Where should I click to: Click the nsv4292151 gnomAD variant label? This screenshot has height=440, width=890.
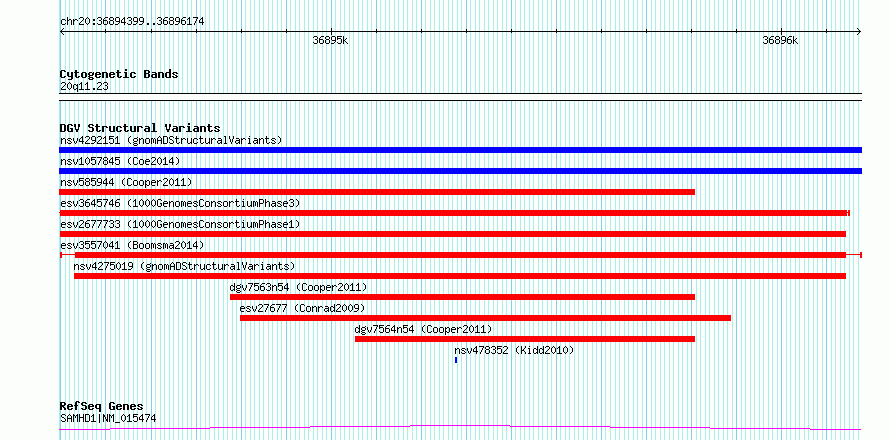pyautogui.click(x=171, y=140)
